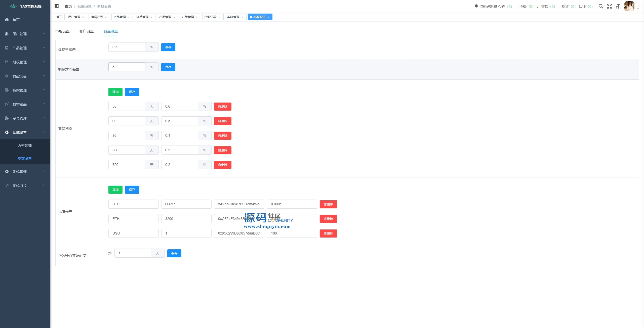
Task: Click green 添加 button under 充值帐户
Action: (115, 190)
